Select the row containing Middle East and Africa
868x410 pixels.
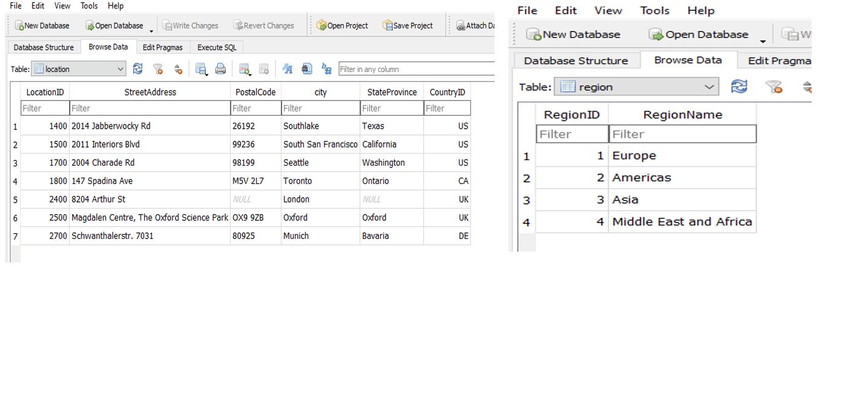point(682,221)
